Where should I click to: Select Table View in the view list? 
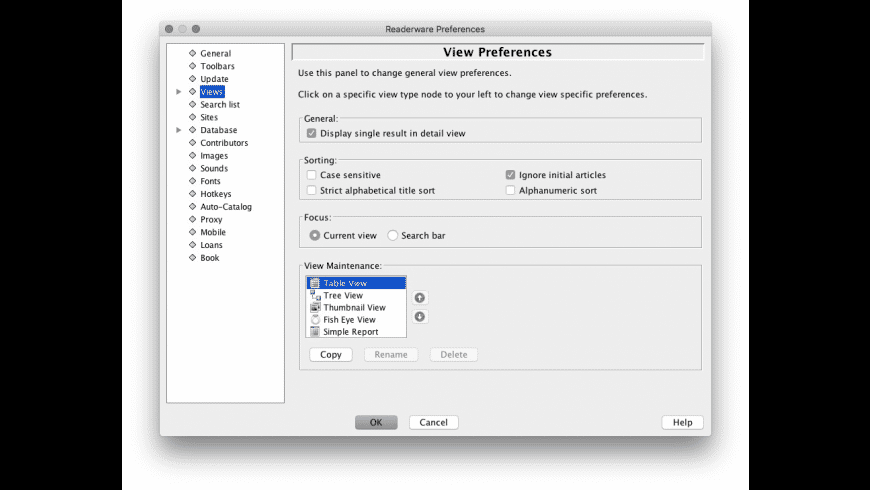[356, 283]
